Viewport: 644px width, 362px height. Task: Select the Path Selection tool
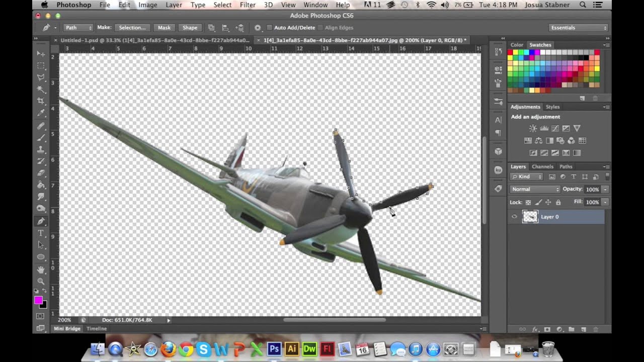41,245
